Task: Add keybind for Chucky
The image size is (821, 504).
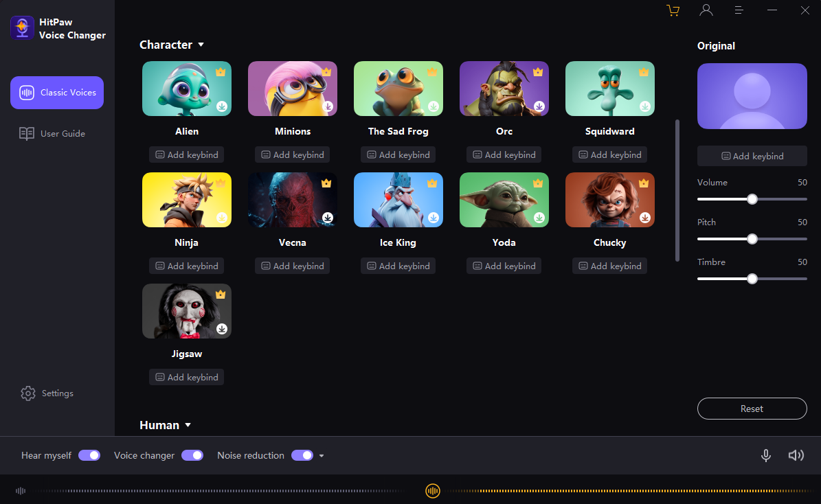Action: point(609,266)
